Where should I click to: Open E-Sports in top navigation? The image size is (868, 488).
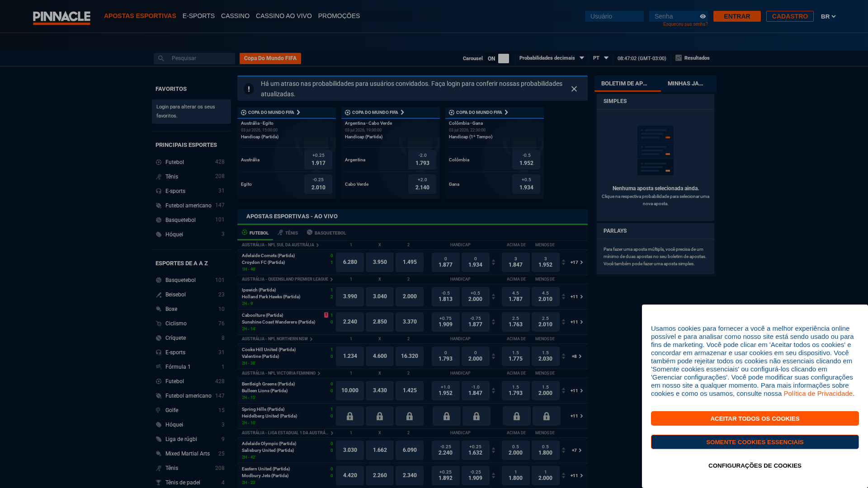pyautogui.click(x=198, y=16)
